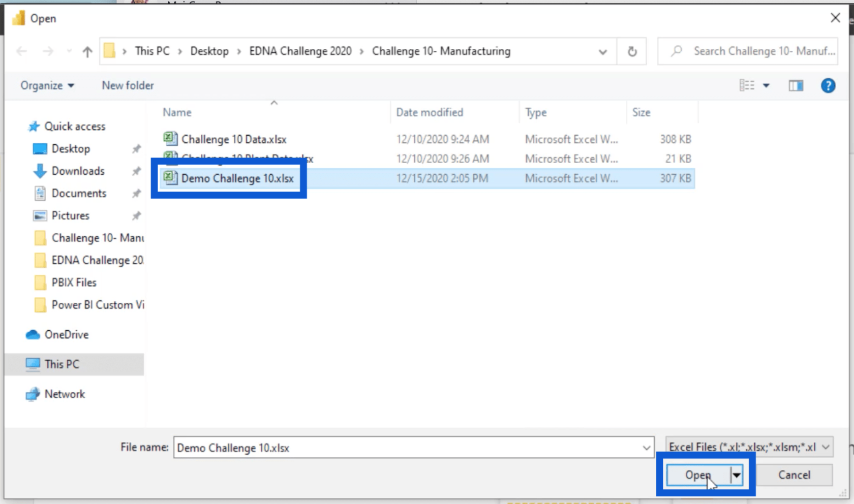
Task: Click the search magnifier icon
Action: tap(677, 51)
